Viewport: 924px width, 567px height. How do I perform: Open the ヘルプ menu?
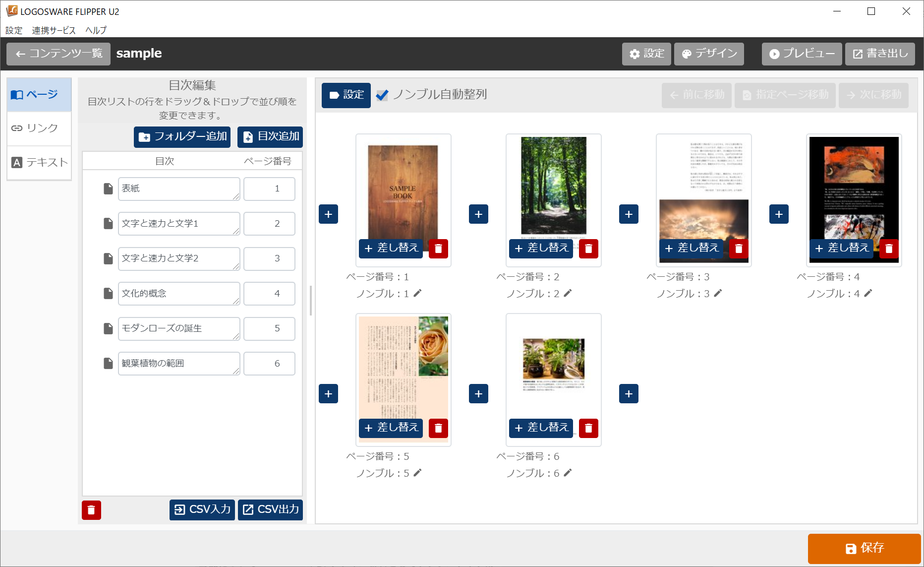96,30
